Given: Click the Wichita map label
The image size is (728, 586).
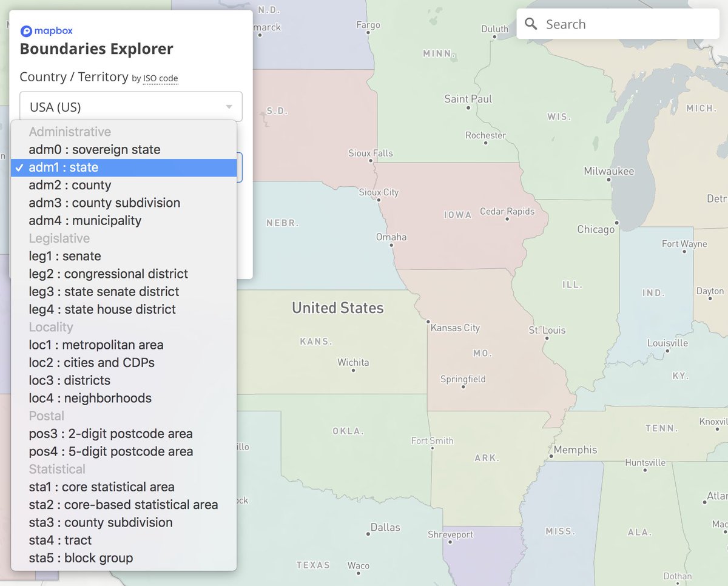Looking at the screenshot, I should (353, 362).
